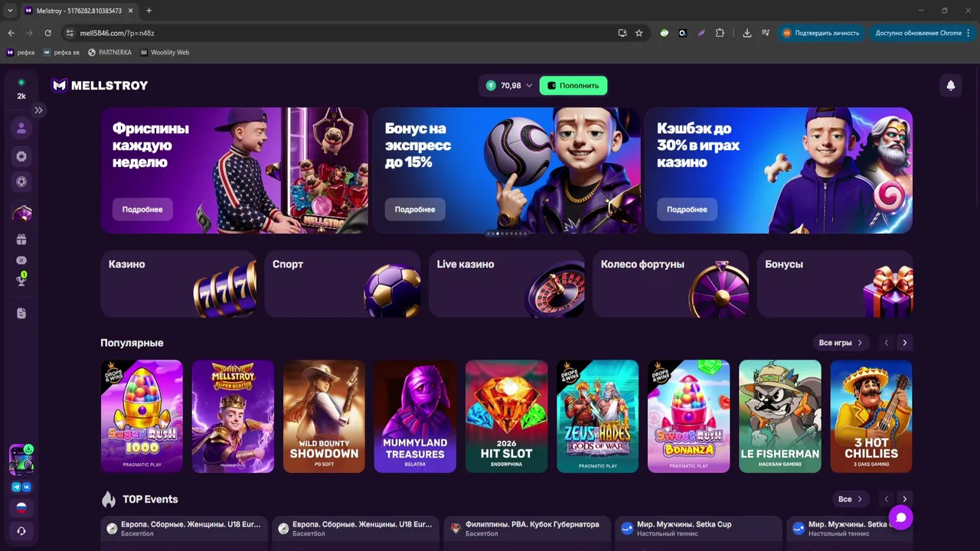980x551 pixels.
Task: Click Подробнее on the Кэшбэк banner
Action: [x=687, y=210]
